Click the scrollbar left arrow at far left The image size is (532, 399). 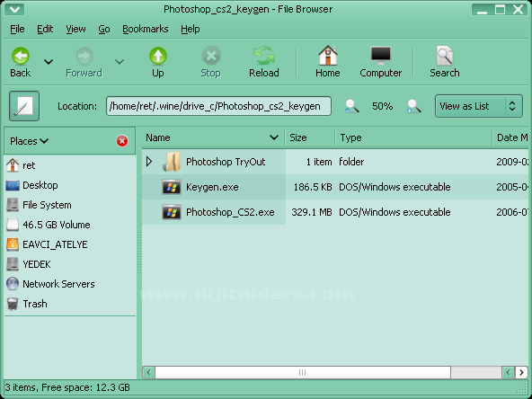148,373
